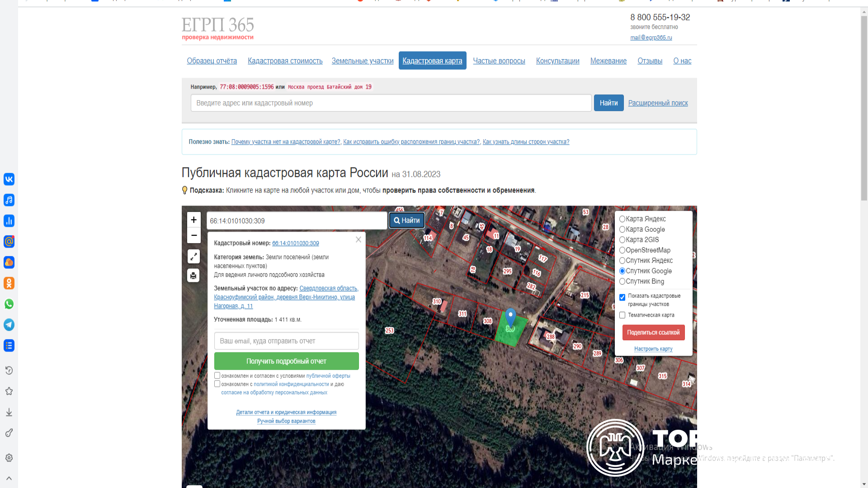Open browser history icon in sidebar

pos(9,371)
